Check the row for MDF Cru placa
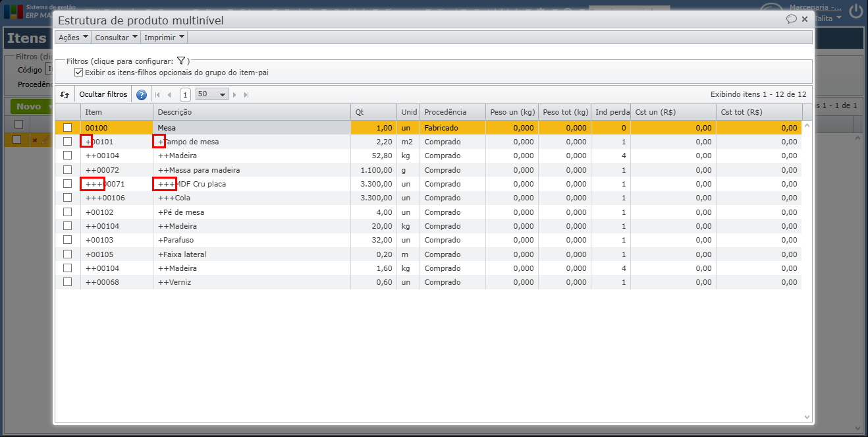This screenshot has width=868, height=437. tap(67, 184)
